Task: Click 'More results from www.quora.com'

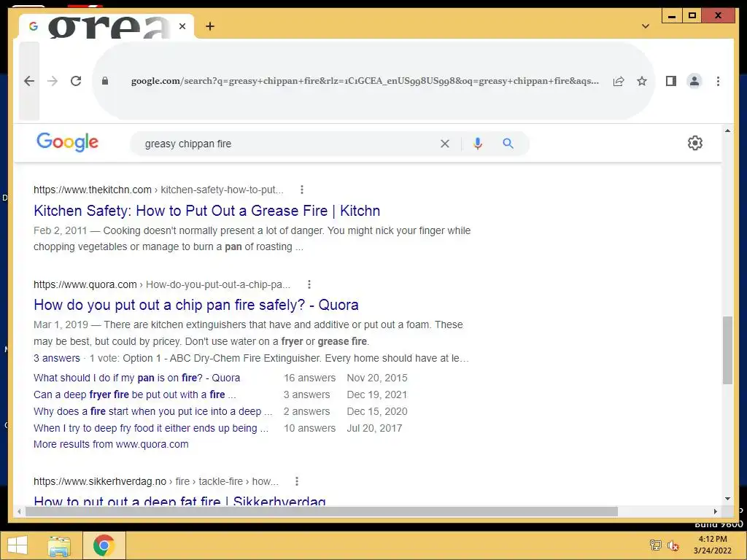Action: pos(111,444)
